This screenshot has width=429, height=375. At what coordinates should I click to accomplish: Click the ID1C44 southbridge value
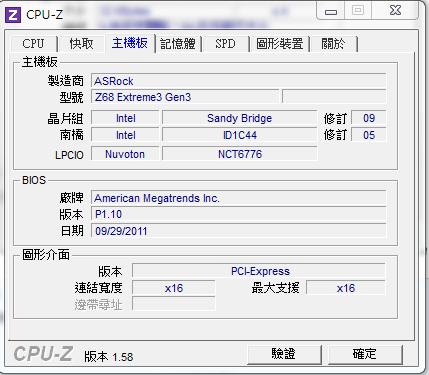pyautogui.click(x=239, y=135)
